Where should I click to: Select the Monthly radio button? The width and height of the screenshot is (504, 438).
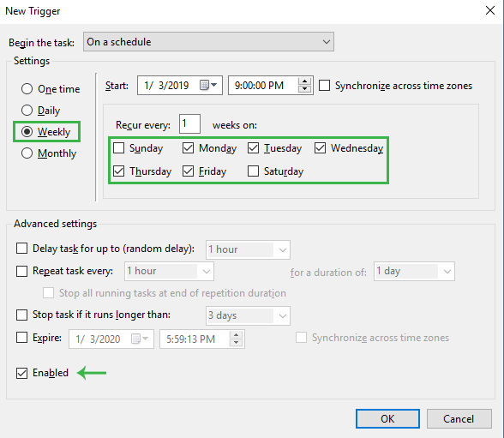coord(27,153)
